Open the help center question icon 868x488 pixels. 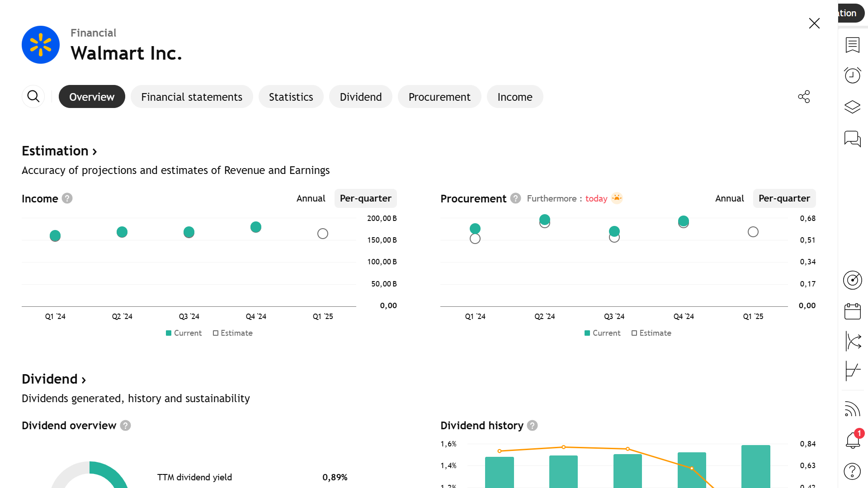point(853,471)
